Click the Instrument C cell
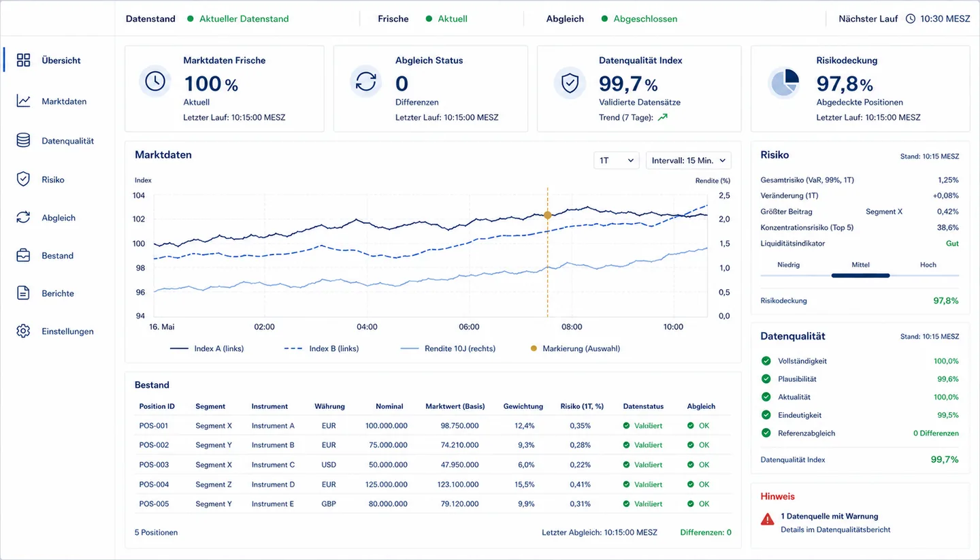The height and width of the screenshot is (560, 980). [274, 465]
